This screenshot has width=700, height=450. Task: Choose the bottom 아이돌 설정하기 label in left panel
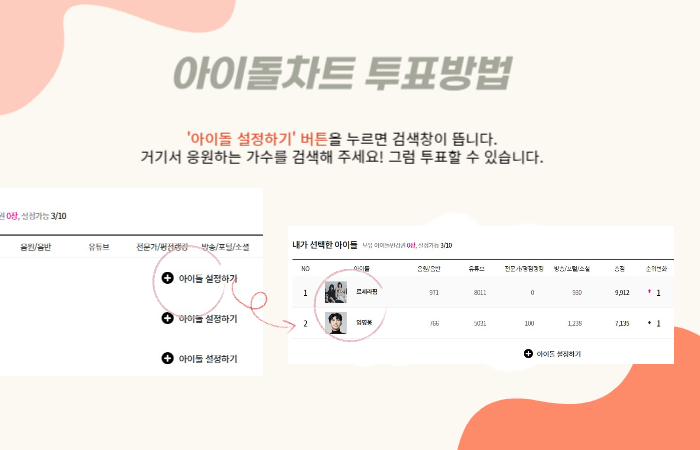pos(208,358)
